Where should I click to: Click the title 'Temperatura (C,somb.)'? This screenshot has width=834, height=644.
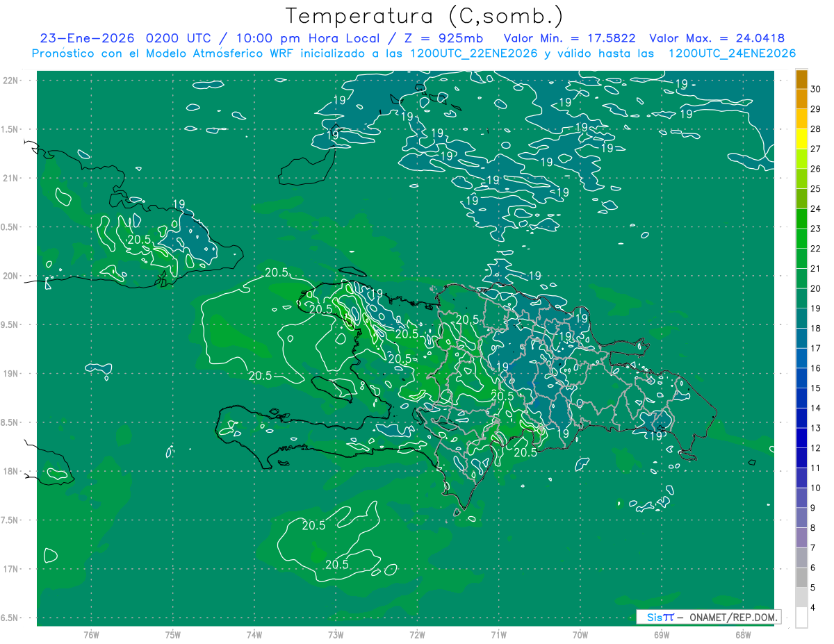point(425,16)
